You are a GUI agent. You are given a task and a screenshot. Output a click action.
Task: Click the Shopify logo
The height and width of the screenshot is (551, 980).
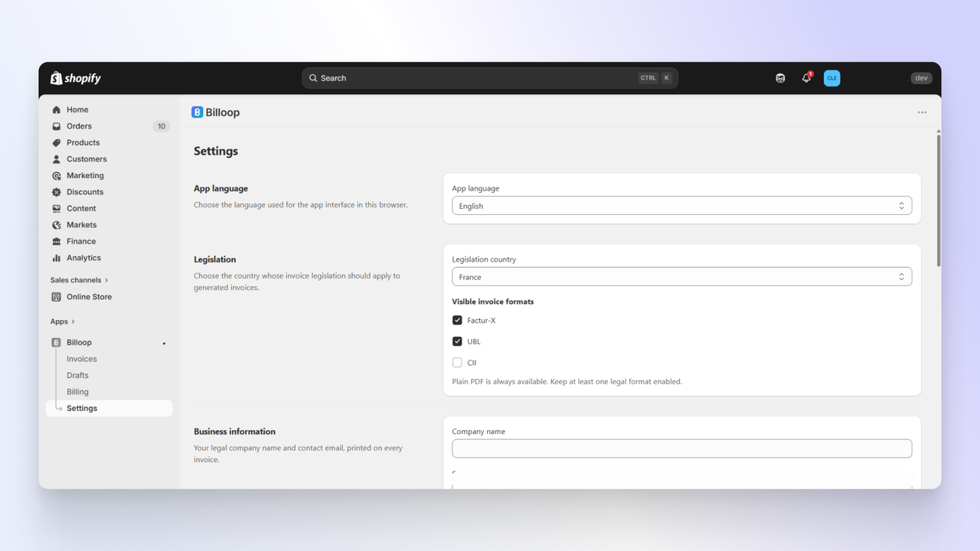pos(76,78)
